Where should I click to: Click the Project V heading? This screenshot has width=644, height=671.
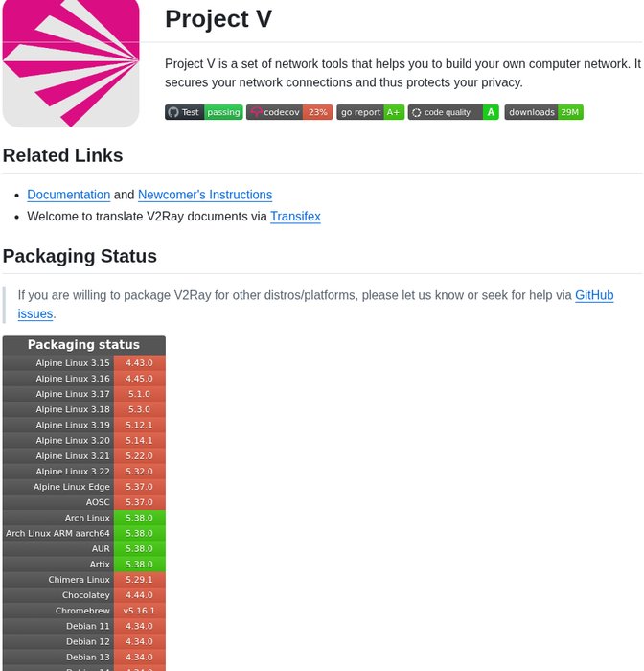[218, 19]
